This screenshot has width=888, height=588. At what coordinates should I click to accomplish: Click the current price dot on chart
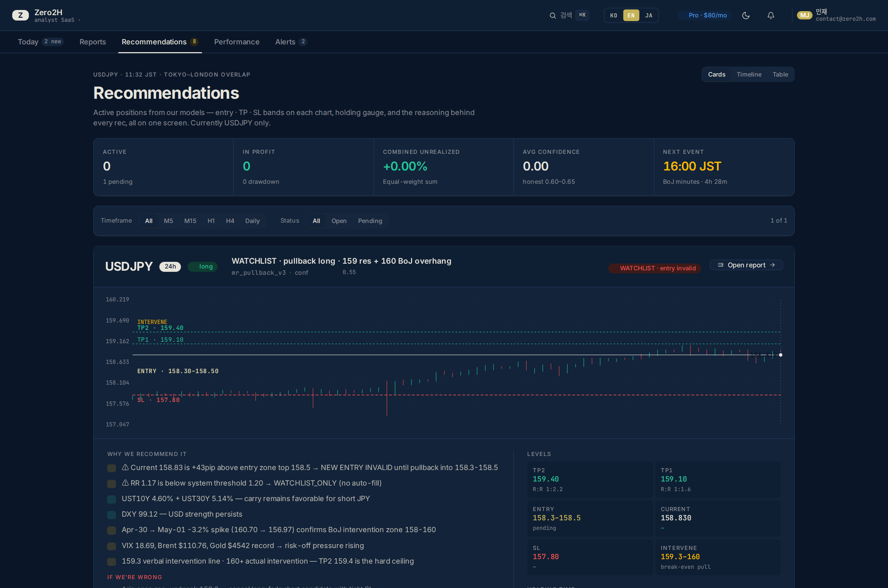click(780, 355)
